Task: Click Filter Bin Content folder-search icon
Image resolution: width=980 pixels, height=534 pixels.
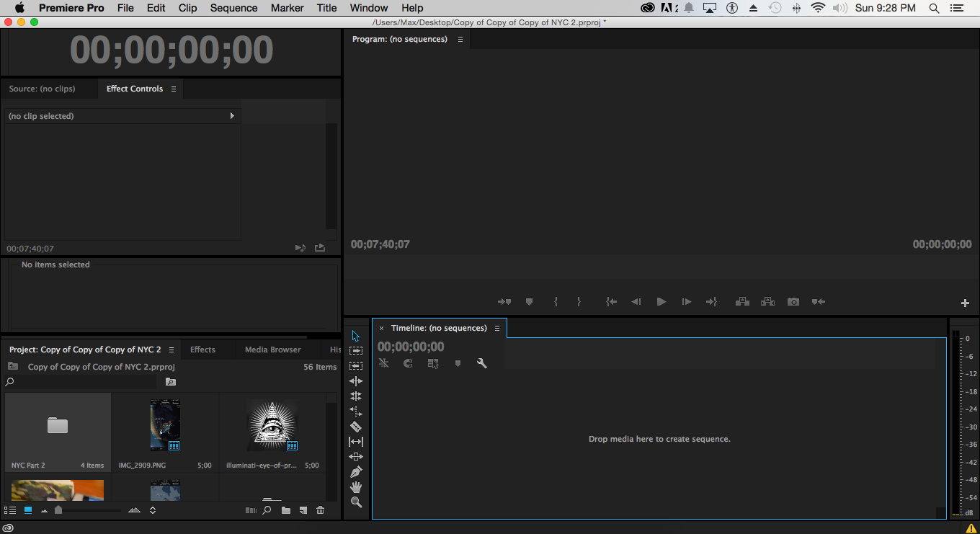Action: (171, 382)
